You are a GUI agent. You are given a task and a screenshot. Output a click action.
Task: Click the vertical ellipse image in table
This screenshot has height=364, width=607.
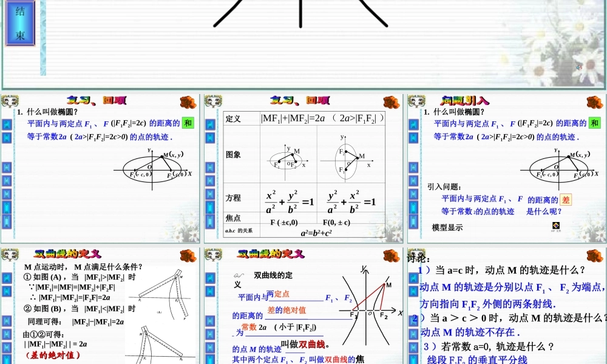(x=347, y=158)
